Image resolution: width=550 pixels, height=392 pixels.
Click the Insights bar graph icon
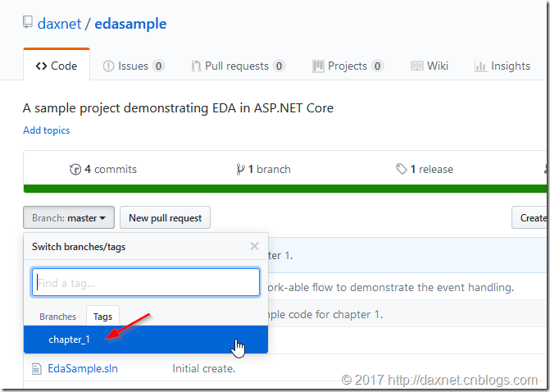click(480, 66)
